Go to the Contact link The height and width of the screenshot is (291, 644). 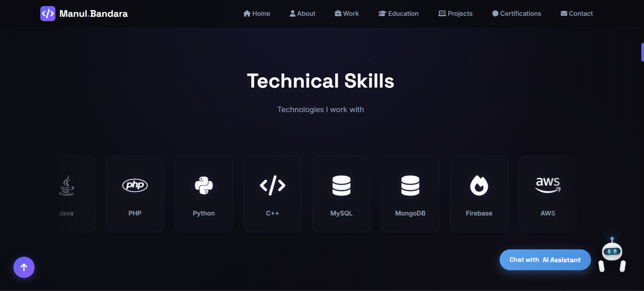577,13
